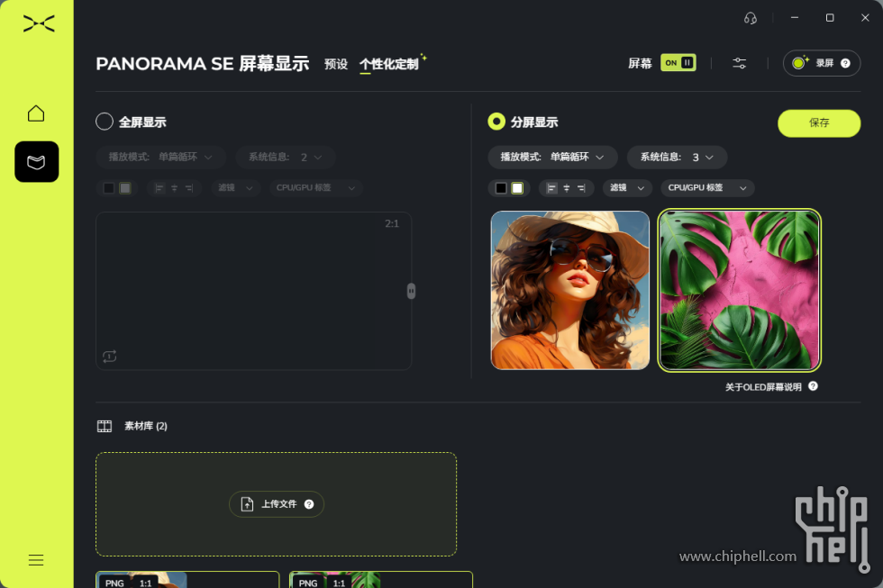Align right in full-screen toolbar
Viewport: 883px width, 588px height.
point(188,188)
